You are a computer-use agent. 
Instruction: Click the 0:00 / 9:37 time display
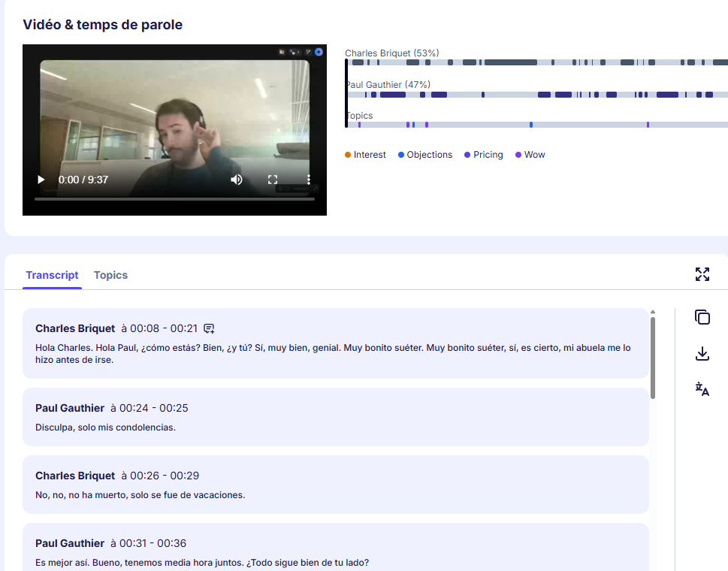tap(83, 180)
